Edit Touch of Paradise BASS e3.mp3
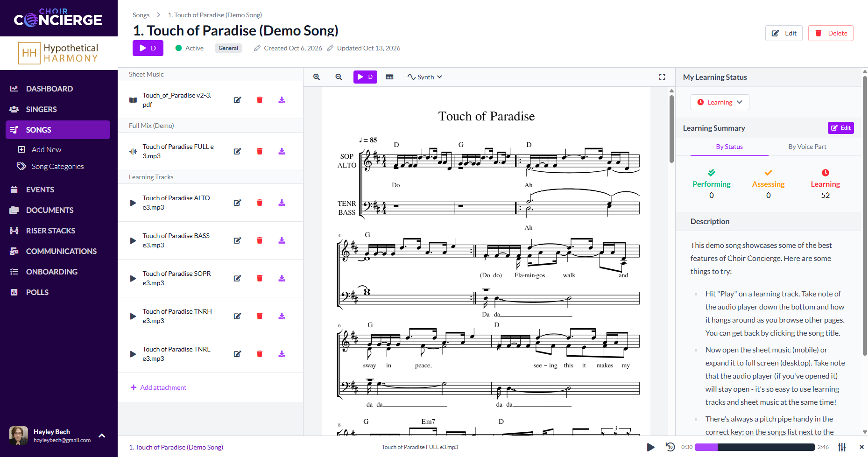The width and height of the screenshot is (868, 457). [x=237, y=240]
